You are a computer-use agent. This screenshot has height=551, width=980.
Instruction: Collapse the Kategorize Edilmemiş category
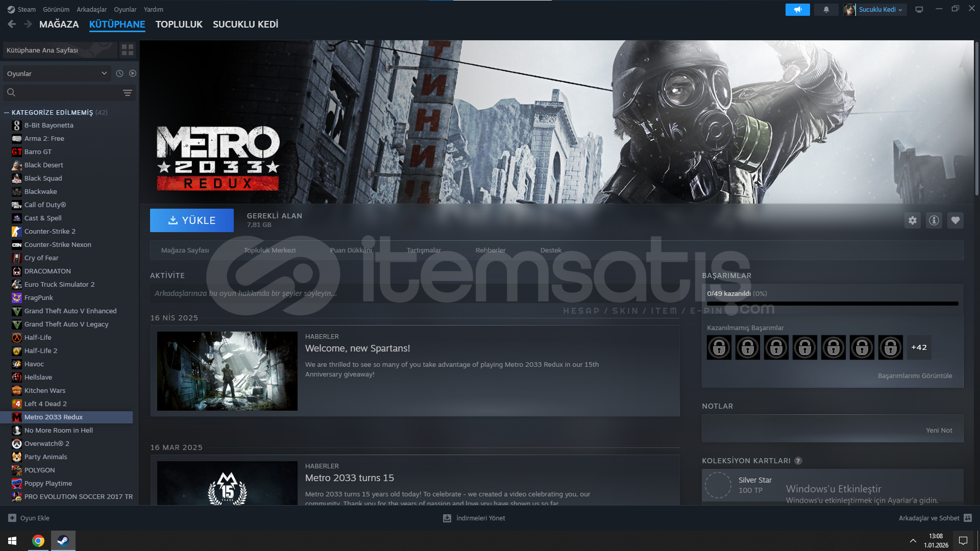point(7,113)
